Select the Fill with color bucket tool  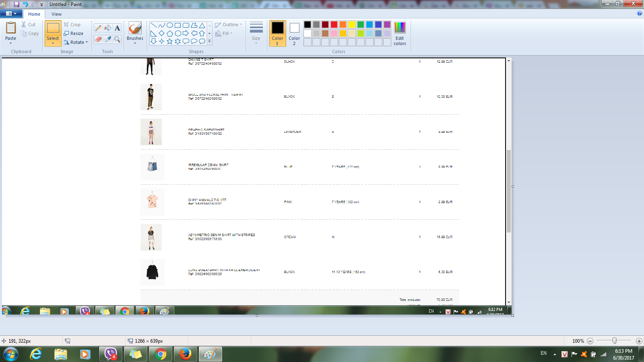108,28
